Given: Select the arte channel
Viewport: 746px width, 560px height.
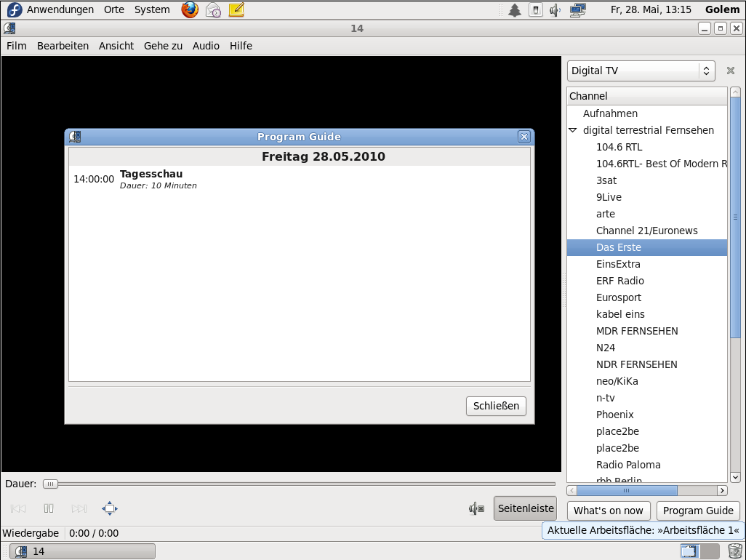Looking at the screenshot, I should pos(605,214).
